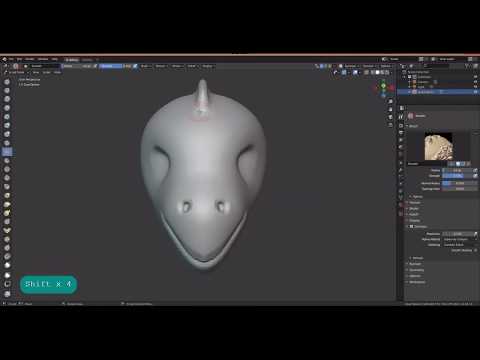Image resolution: width=480 pixels, height=360 pixels.
Task: Toggle header strength pressure icon
Action: 135,66
